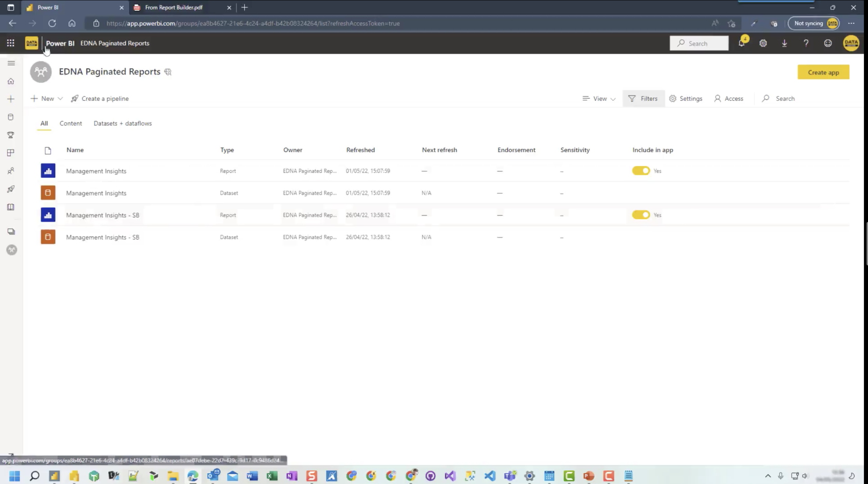Switch to Datasets + dataflows tab
The width and height of the screenshot is (868, 484).
(x=123, y=124)
